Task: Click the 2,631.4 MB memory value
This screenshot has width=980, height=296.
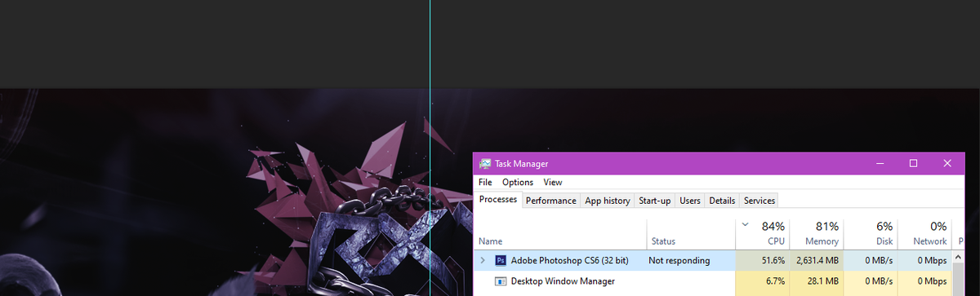Action: 817,261
